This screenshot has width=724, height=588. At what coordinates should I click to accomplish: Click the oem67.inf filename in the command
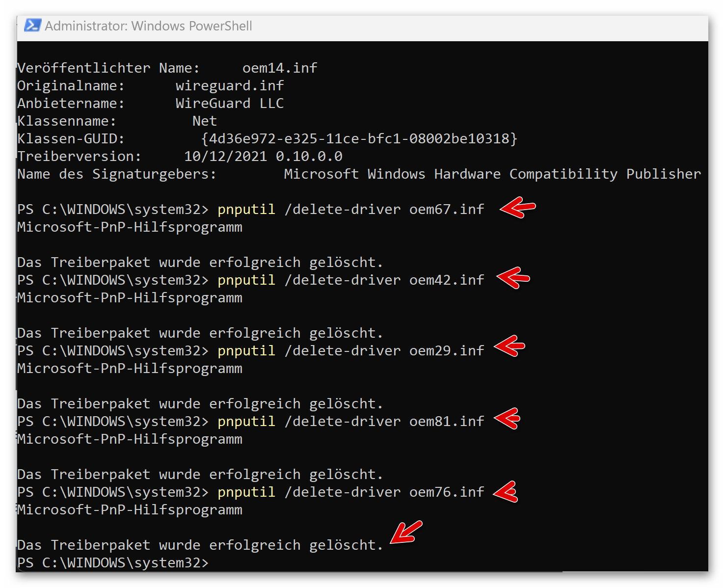click(446, 209)
